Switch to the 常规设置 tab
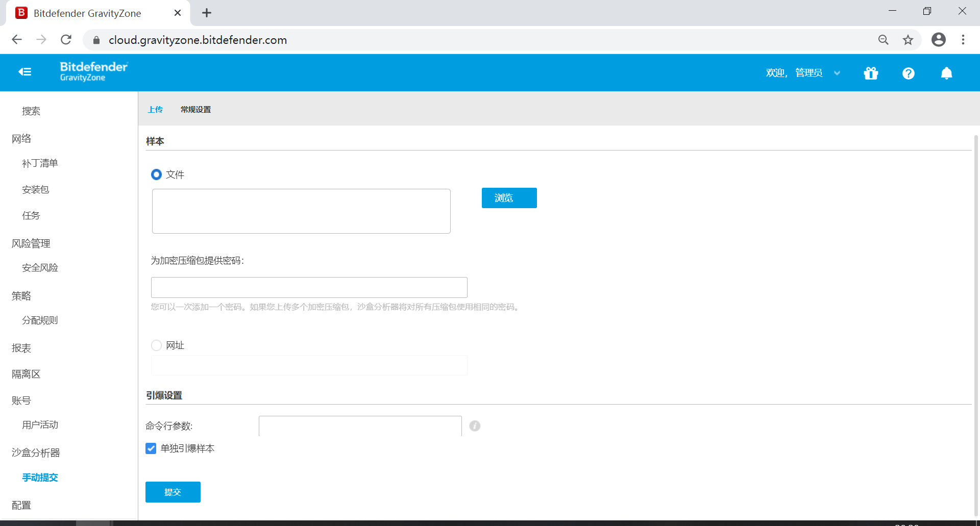This screenshot has width=980, height=526. pyautogui.click(x=195, y=109)
